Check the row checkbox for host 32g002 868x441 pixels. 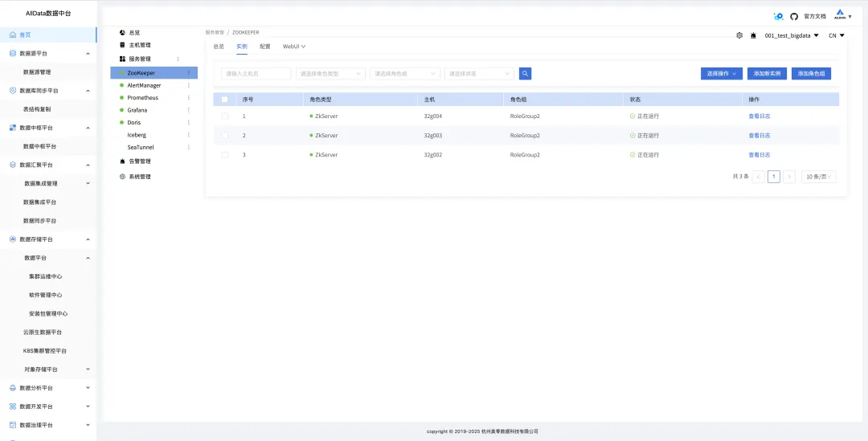[x=225, y=155]
